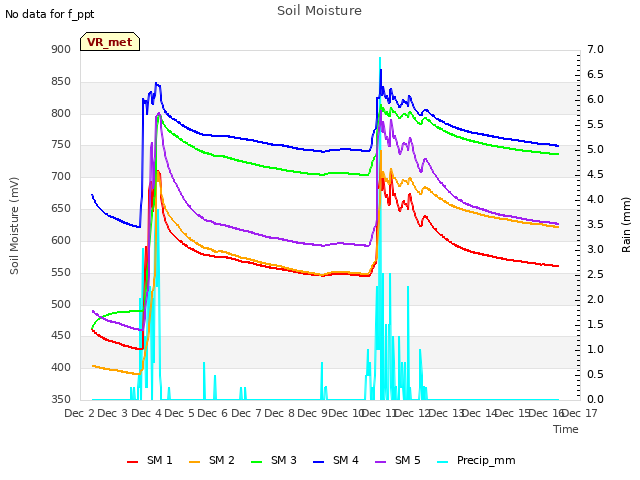The height and width of the screenshot is (480, 640).
Task: Click the tallest cyan precipitation spike peak
Action: point(380,58)
